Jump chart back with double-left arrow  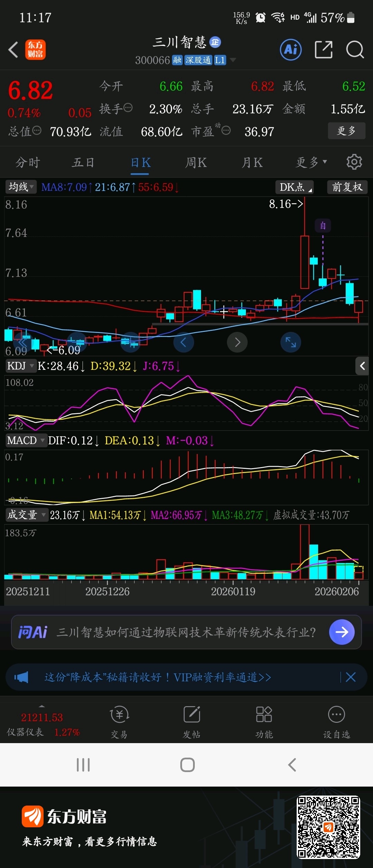point(23,342)
